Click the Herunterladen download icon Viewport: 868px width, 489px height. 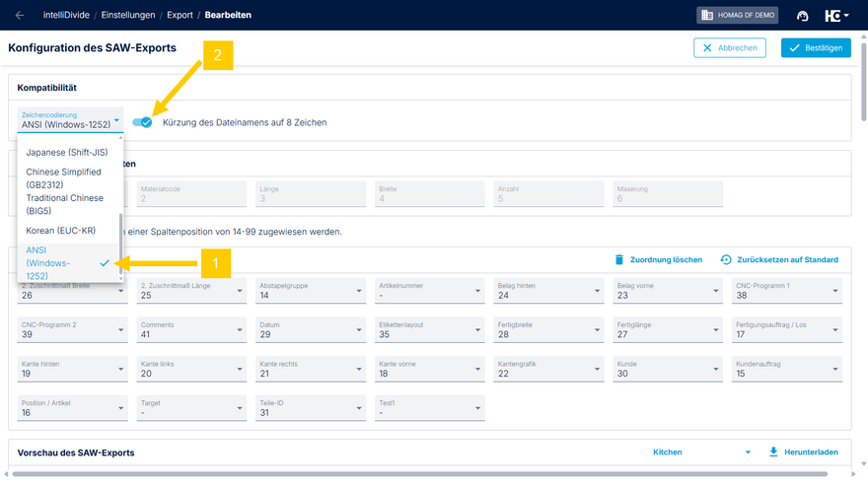(x=773, y=452)
